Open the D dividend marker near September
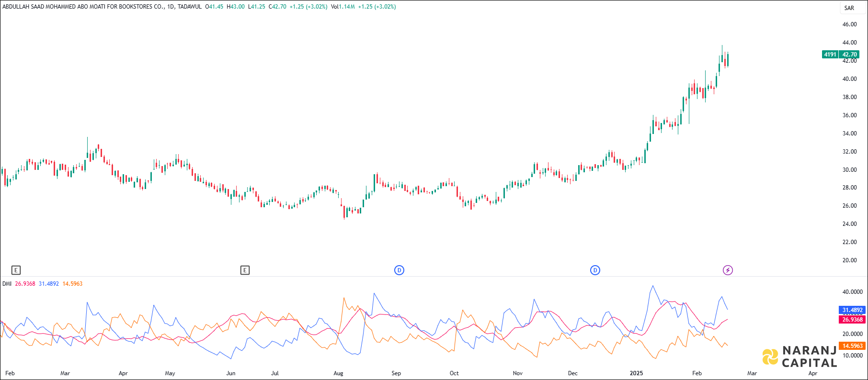The height and width of the screenshot is (380, 868). pyautogui.click(x=399, y=270)
